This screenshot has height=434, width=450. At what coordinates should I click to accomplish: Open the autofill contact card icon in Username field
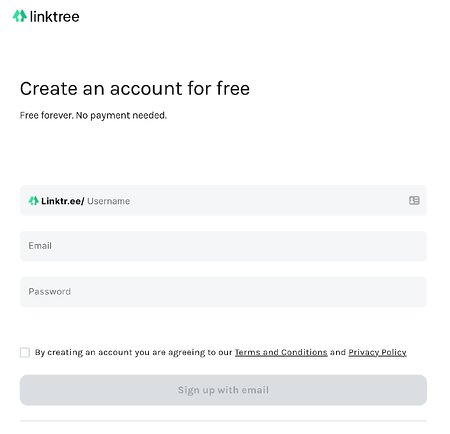point(414,200)
